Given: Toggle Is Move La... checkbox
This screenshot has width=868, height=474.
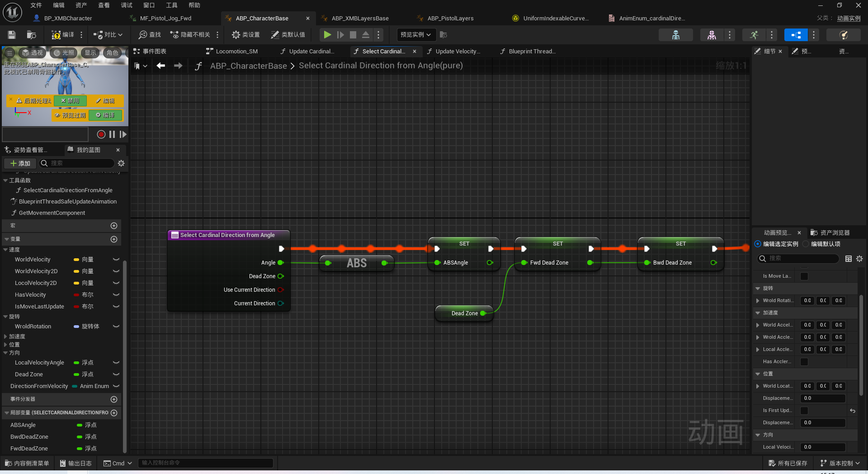Looking at the screenshot, I should (x=804, y=276).
